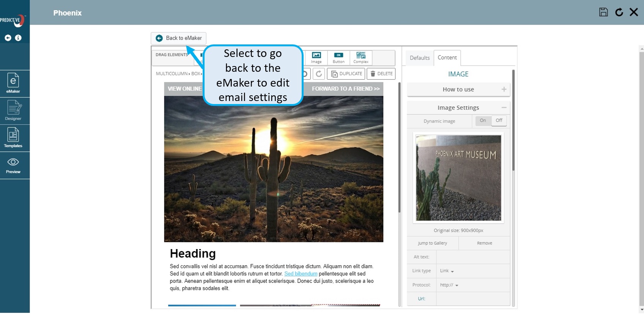This screenshot has height=314, width=644.
Task: Select the Complex drag element icon
Action: click(361, 58)
